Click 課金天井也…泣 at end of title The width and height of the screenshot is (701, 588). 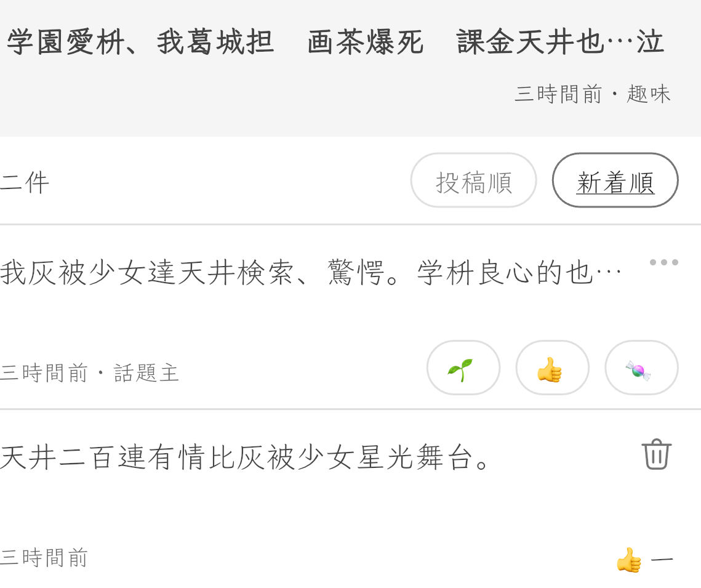click(560, 42)
